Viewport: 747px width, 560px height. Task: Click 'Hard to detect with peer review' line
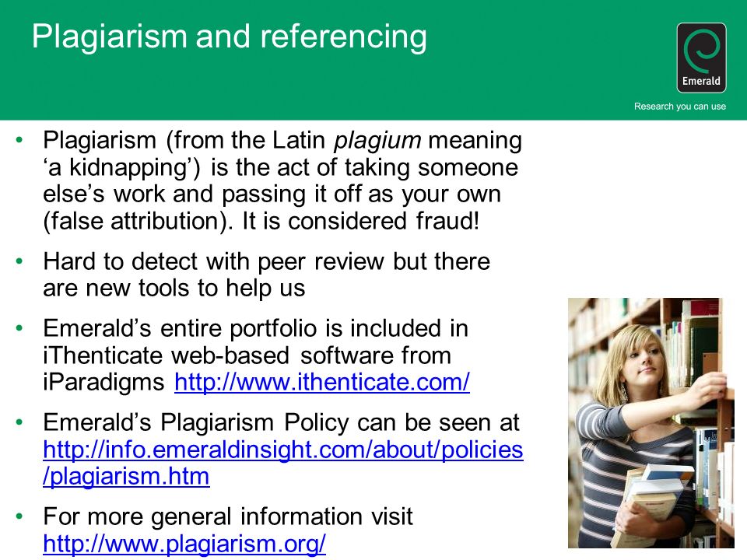[x=266, y=261]
